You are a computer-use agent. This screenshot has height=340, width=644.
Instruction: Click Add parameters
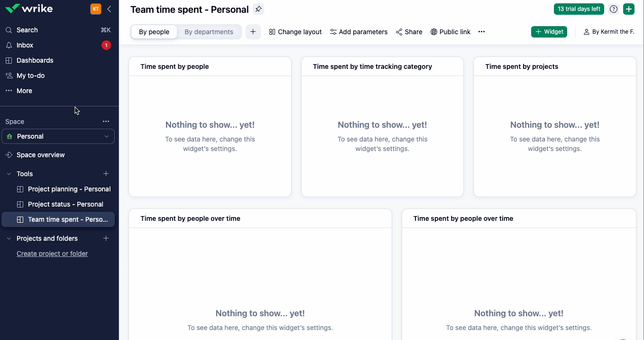pos(359,32)
